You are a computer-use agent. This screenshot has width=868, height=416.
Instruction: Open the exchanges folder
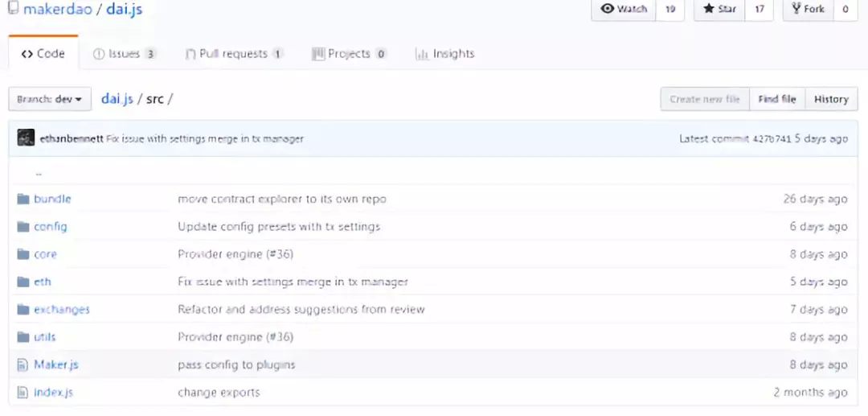point(62,310)
